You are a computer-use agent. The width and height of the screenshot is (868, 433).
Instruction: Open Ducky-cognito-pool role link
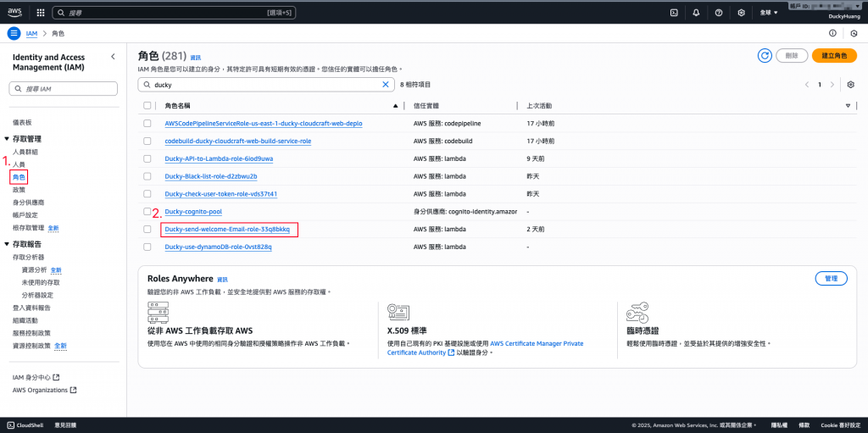coord(193,212)
